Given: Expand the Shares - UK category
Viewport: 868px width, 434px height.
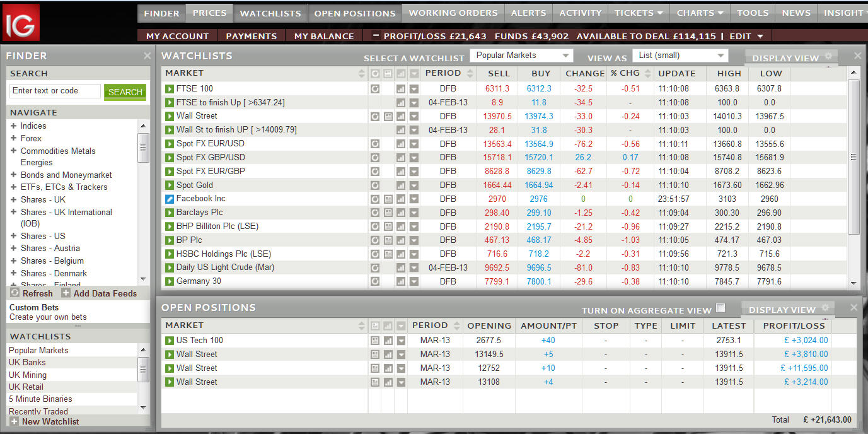Looking at the screenshot, I should [x=13, y=199].
